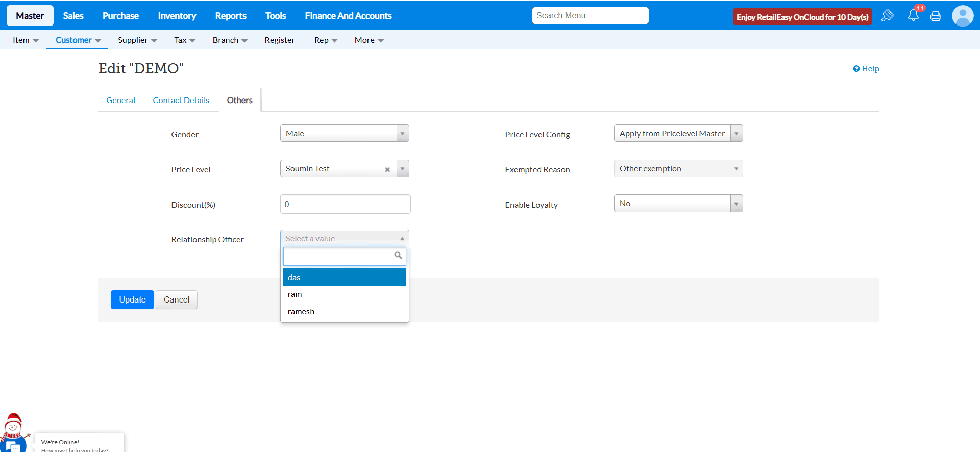Switch to the Contact Details tab

(181, 100)
